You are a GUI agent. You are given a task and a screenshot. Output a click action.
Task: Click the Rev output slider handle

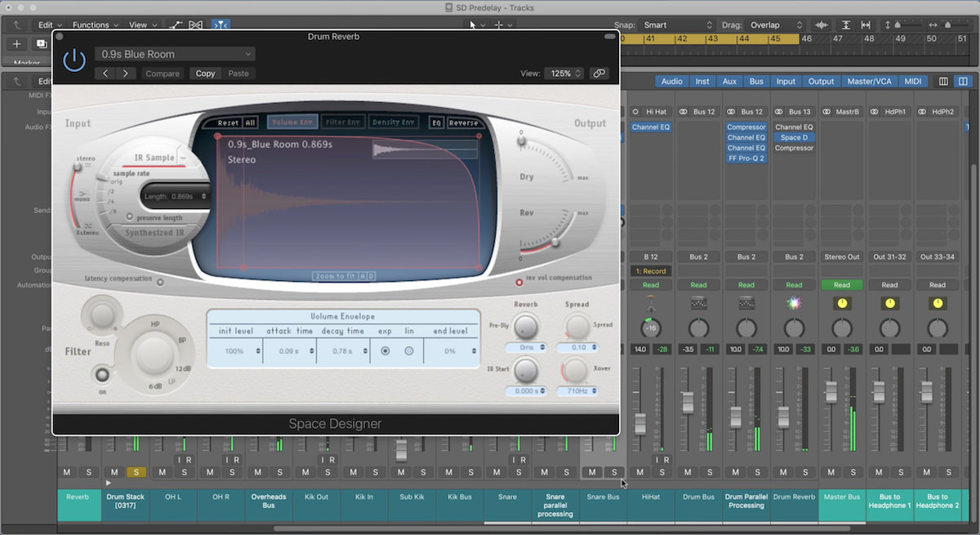tap(555, 242)
